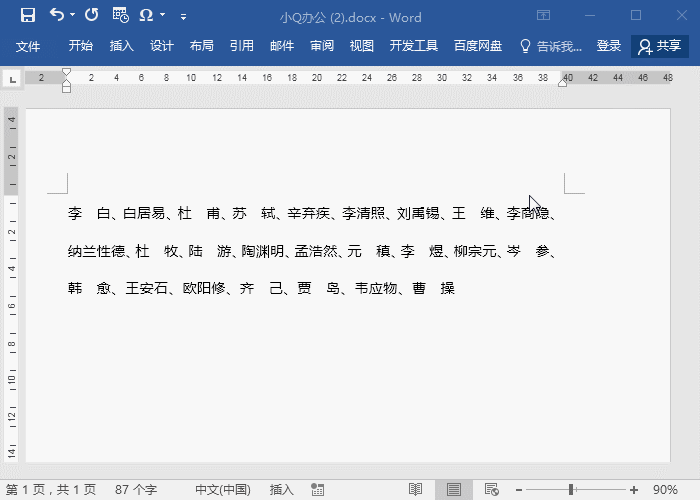The height and width of the screenshot is (500, 700).
Task: Click the Undo arrow icon
Action: tap(57, 15)
